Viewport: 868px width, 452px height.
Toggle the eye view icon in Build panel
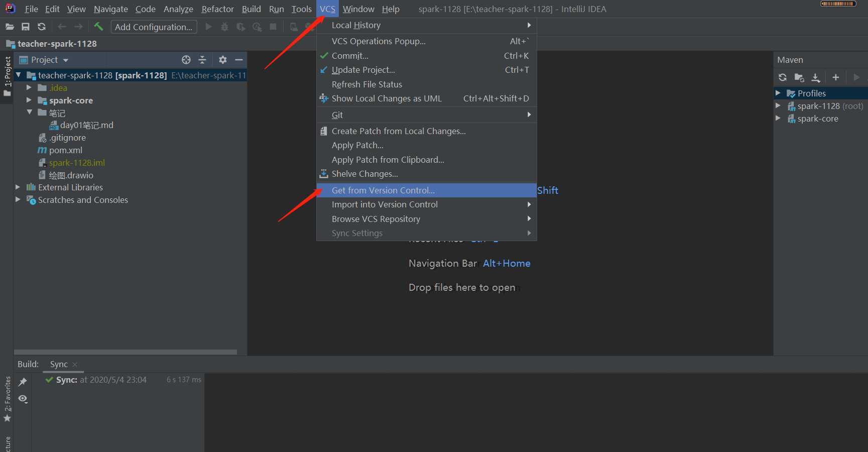pos(23,399)
